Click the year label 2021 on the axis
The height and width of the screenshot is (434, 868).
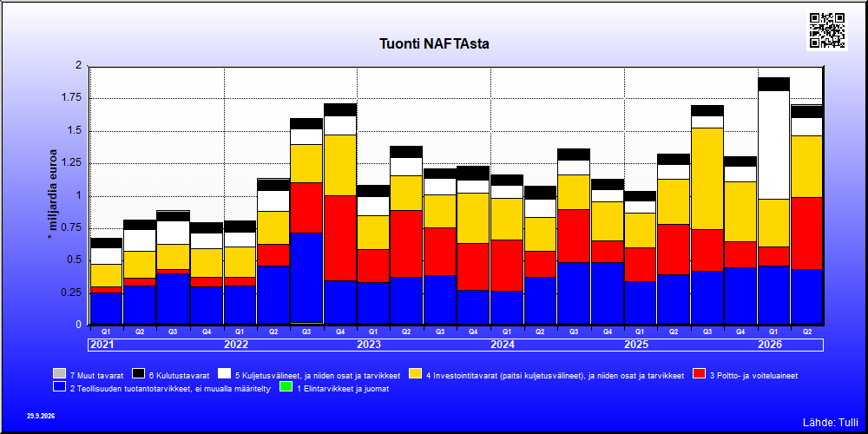coord(102,345)
